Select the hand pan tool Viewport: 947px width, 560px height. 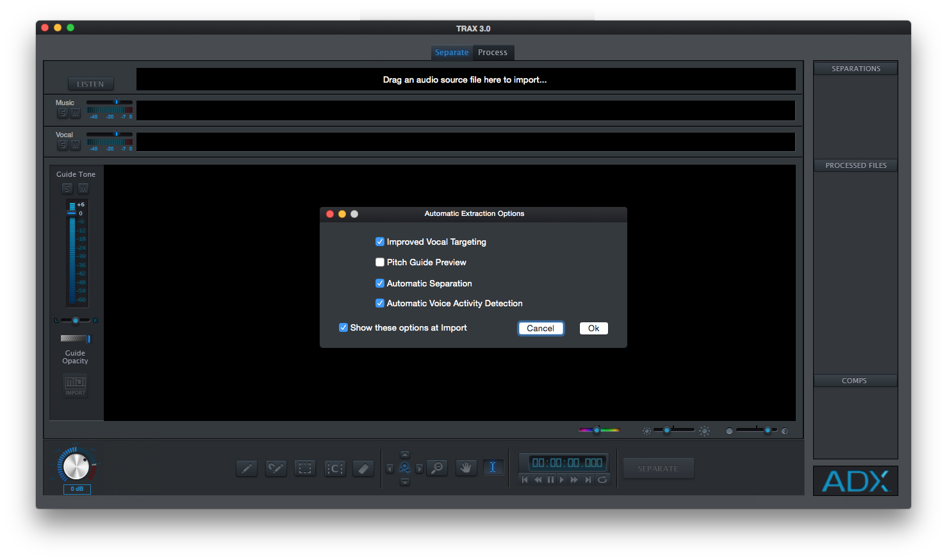(466, 468)
